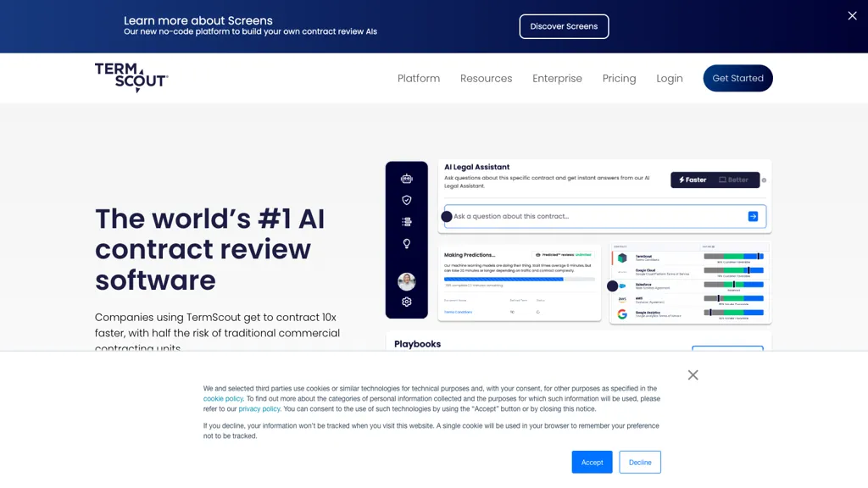
Task: Click the world's #1 AI contract review headline
Action: pyautogui.click(x=210, y=250)
